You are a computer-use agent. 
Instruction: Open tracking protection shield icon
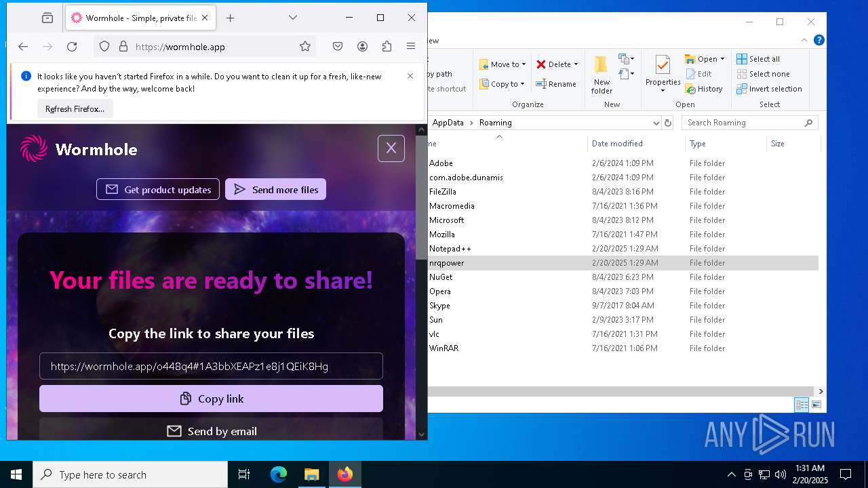pyautogui.click(x=104, y=46)
